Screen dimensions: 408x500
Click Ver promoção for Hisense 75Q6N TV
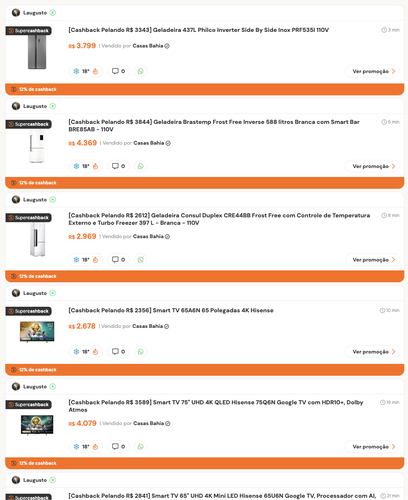[372, 446]
